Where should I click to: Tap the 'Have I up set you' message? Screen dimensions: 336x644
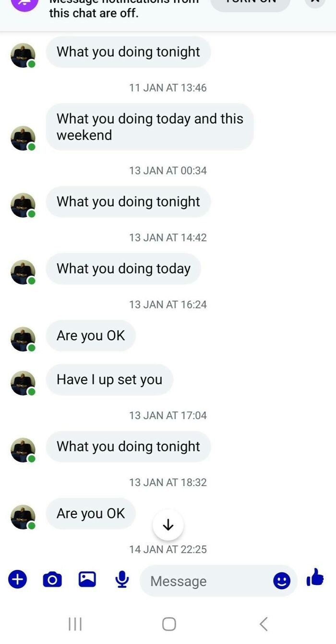[109, 380]
